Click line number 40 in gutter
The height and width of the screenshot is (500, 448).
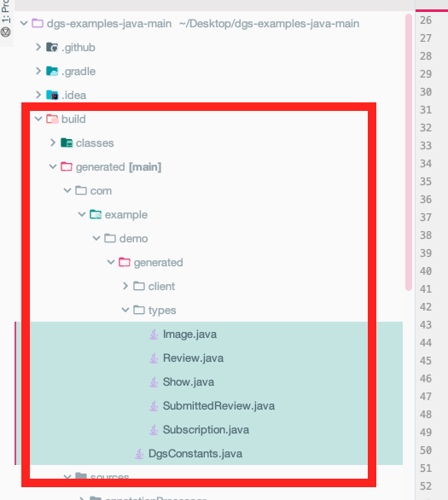pyautogui.click(x=426, y=271)
